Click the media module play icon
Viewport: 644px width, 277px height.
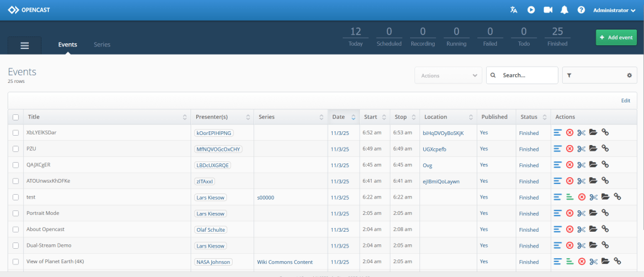(x=531, y=10)
